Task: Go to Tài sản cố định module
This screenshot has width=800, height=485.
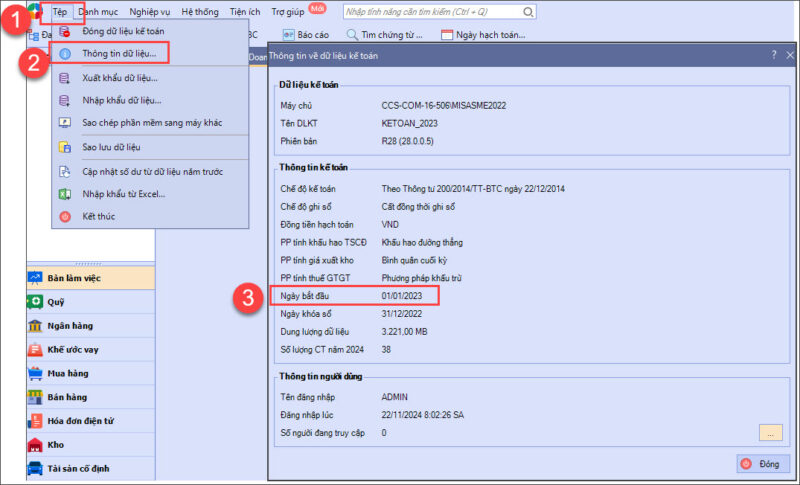Action: click(x=80, y=468)
